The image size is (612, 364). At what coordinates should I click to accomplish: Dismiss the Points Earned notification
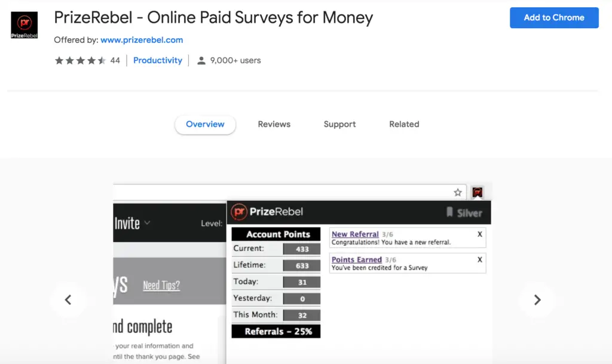click(x=480, y=259)
